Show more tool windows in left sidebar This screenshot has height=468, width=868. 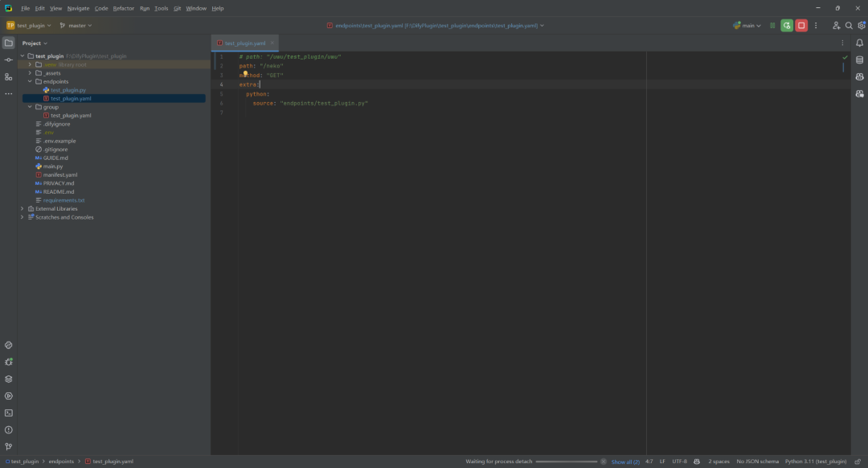[8, 93]
